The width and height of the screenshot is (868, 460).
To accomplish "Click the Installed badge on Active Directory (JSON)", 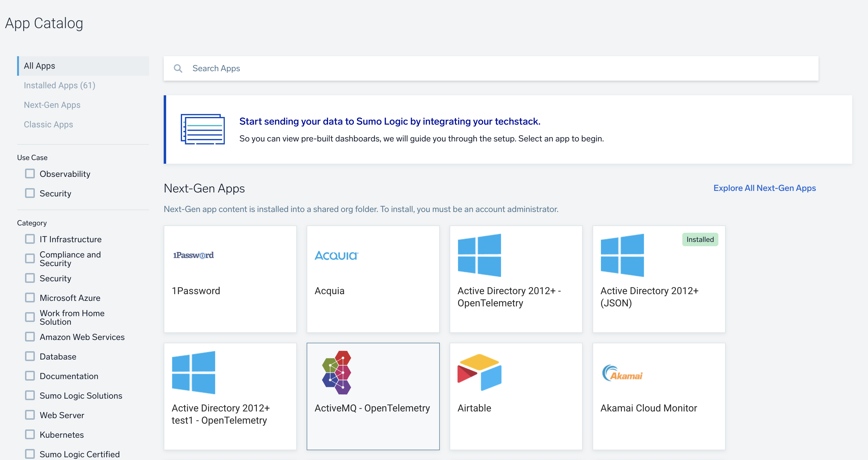I will click(700, 239).
